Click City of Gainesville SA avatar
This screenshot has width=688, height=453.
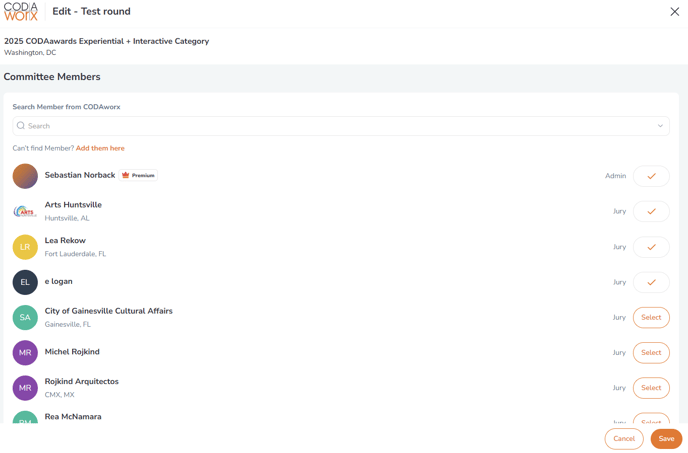coord(25,317)
